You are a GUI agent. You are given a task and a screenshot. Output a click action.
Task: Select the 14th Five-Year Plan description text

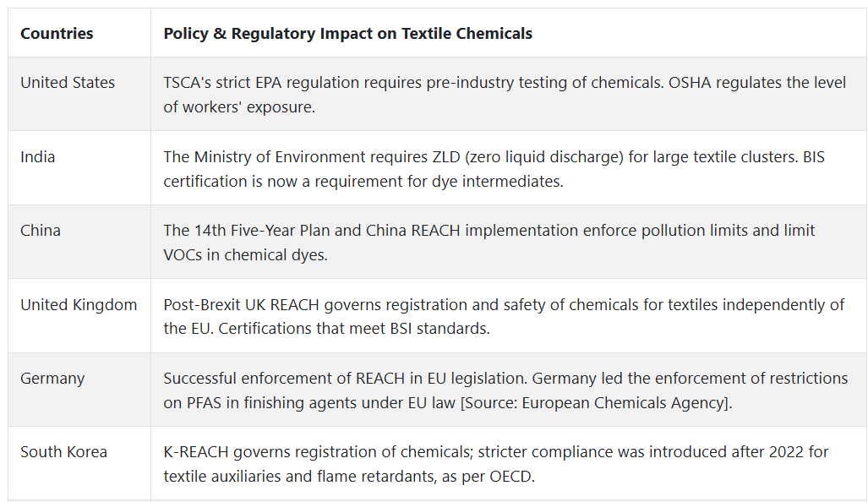pos(489,243)
